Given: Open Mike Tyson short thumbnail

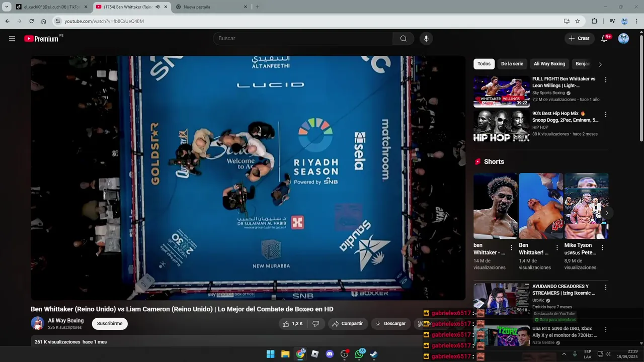Looking at the screenshot, I should 586,206.
